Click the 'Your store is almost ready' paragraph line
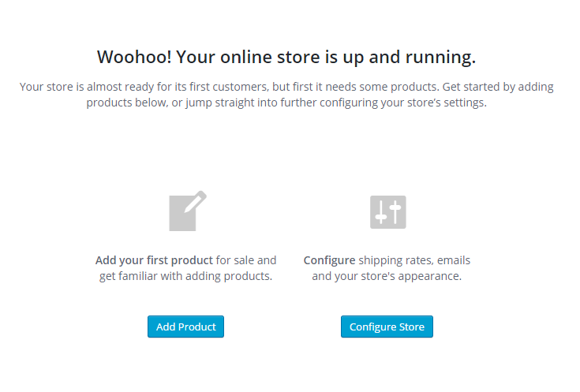Screen dimensions: 580x392 [x=286, y=87]
